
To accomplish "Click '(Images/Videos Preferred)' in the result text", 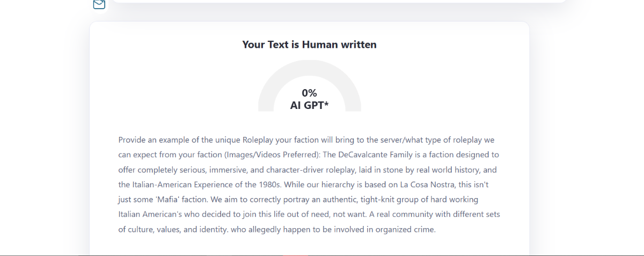I will 271,155.
